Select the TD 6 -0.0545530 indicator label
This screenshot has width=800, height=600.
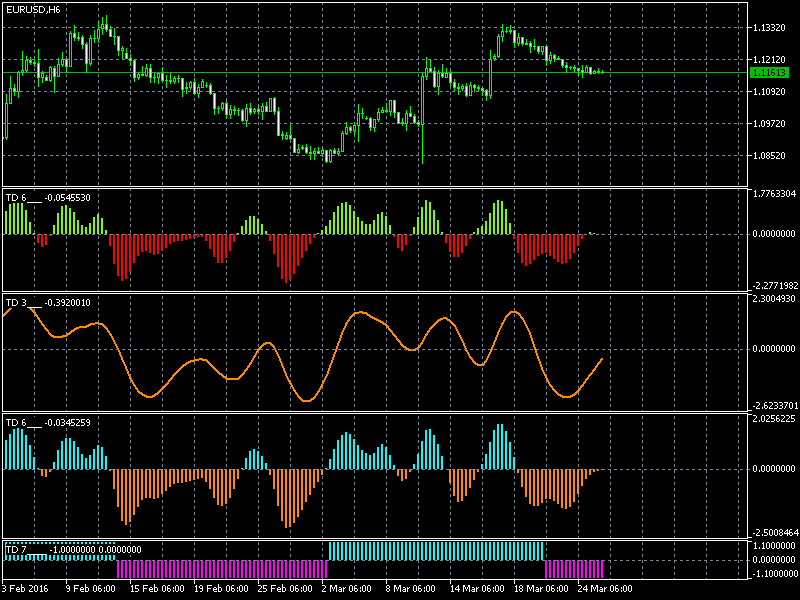tap(48, 198)
